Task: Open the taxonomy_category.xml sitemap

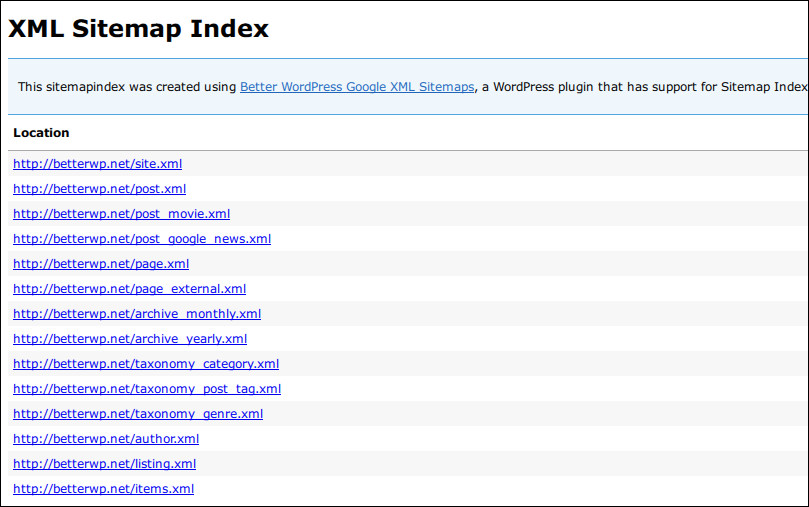Action: (x=146, y=364)
